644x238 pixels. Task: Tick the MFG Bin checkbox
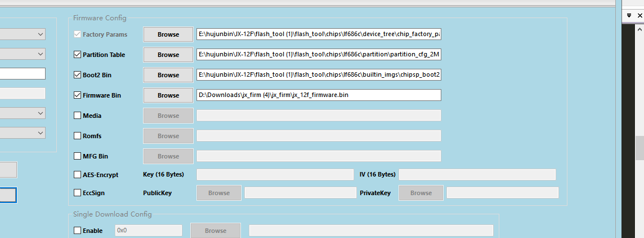(x=78, y=156)
